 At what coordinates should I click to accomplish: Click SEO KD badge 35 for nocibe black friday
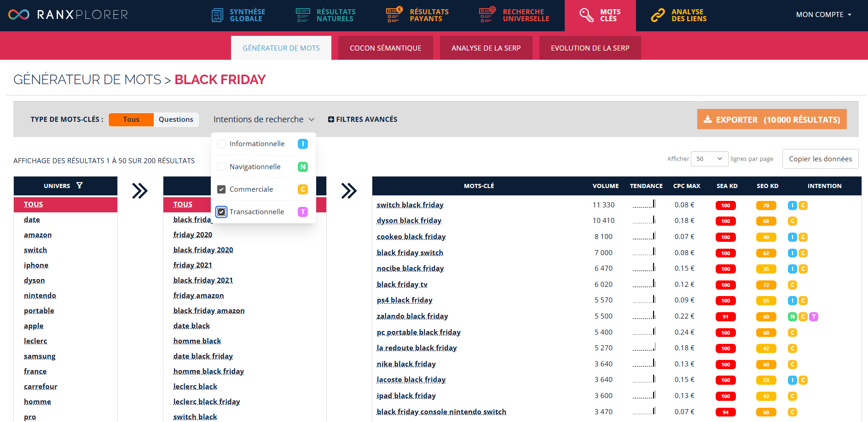pyautogui.click(x=766, y=269)
